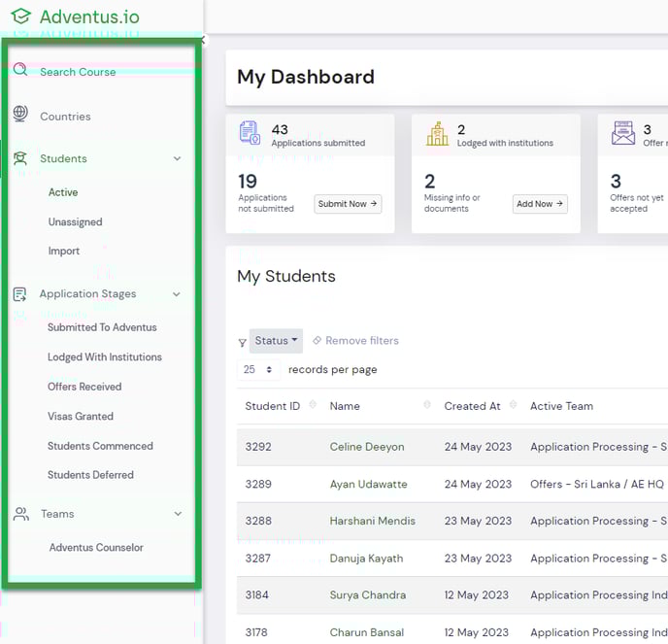Collapse the Teams menu chevron
The width and height of the screenshot is (668, 644).
tap(178, 514)
